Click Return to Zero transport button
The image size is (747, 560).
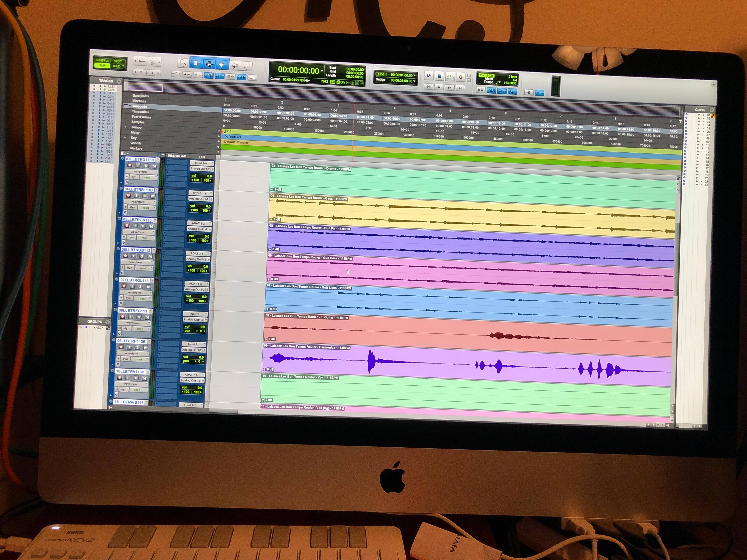click(x=428, y=87)
